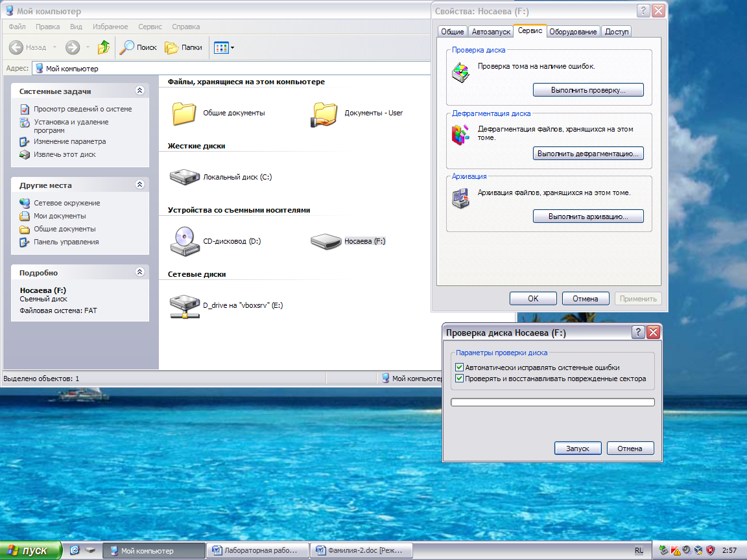Toggle Автоматически исправлять системные ошибки checkbox
The height and width of the screenshot is (560, 747).
tap(459, 367)
